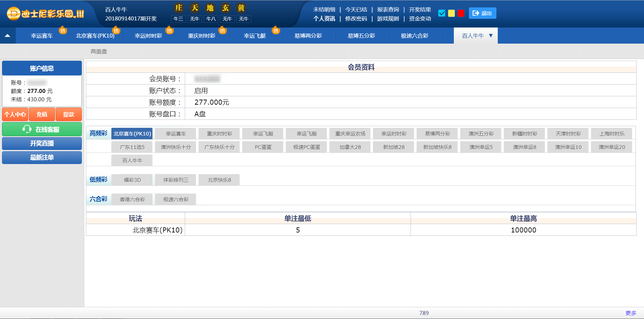Select the 两面盘 sub-tab
This screenshot has height=319, width=644.
click(x=99, y=51)
